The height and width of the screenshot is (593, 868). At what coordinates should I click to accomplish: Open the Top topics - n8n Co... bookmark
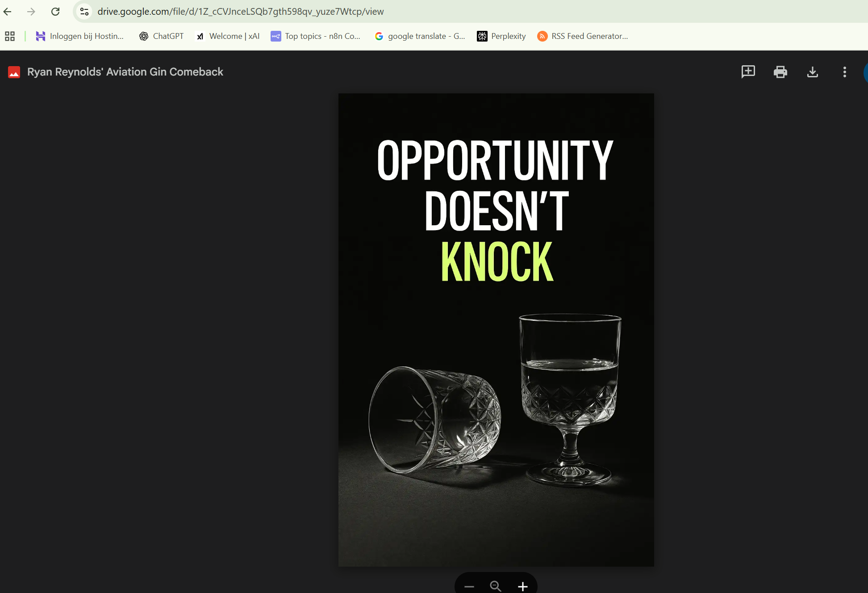[x=316, y=36]
